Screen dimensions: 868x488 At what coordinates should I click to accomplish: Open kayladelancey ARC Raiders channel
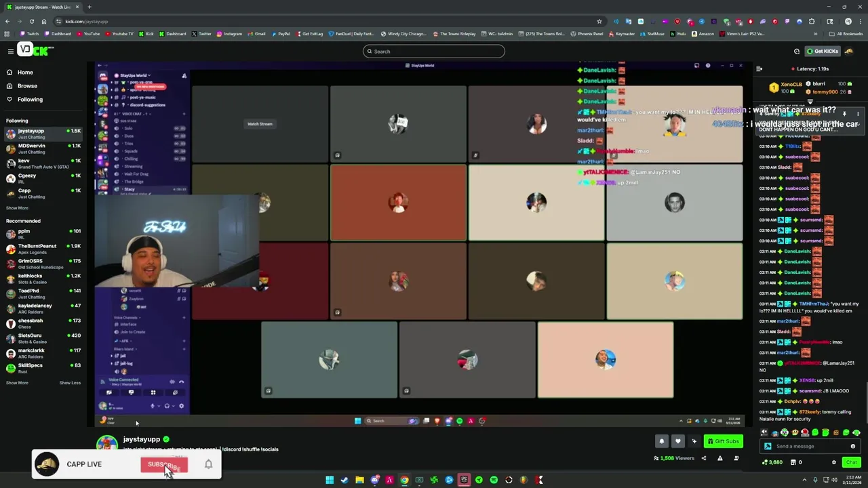coord(43,309)
